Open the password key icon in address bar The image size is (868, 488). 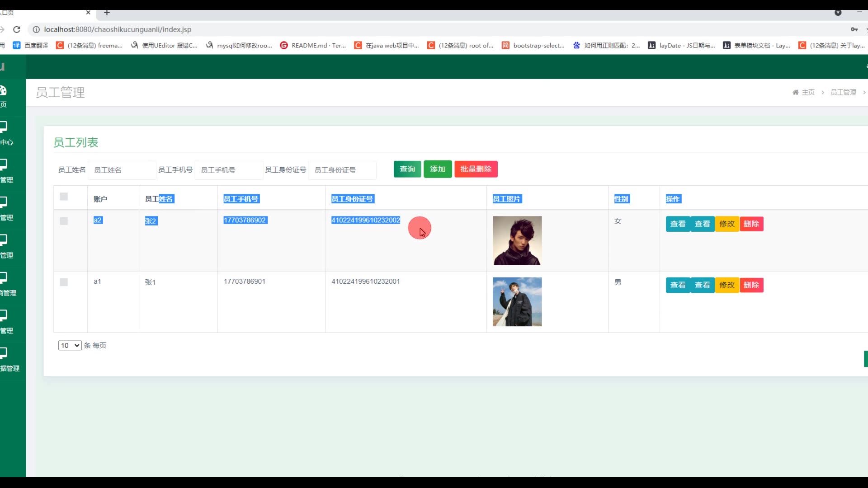(x=854, y=29)
